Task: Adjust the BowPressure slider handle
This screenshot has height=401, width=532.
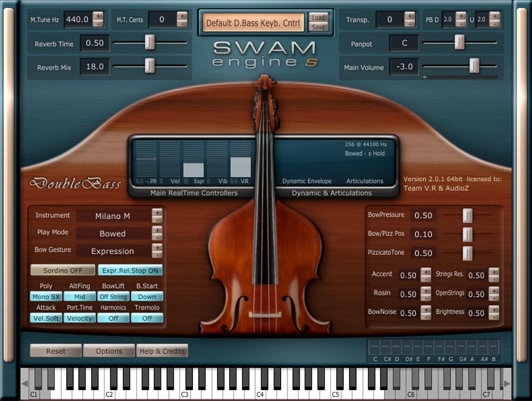Action: 468,215
